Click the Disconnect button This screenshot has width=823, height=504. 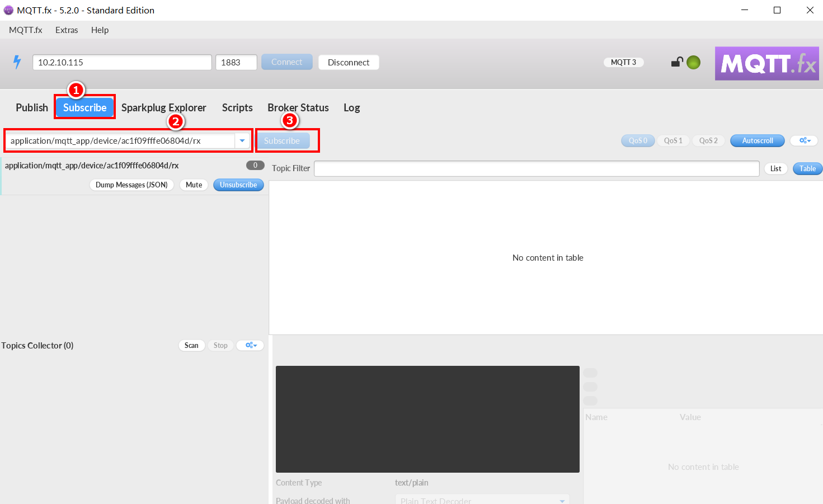349,63
